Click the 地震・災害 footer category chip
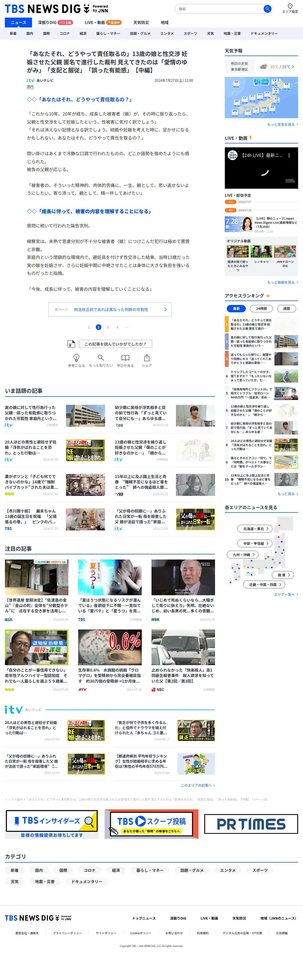303x980 pixels. [45, 881]
